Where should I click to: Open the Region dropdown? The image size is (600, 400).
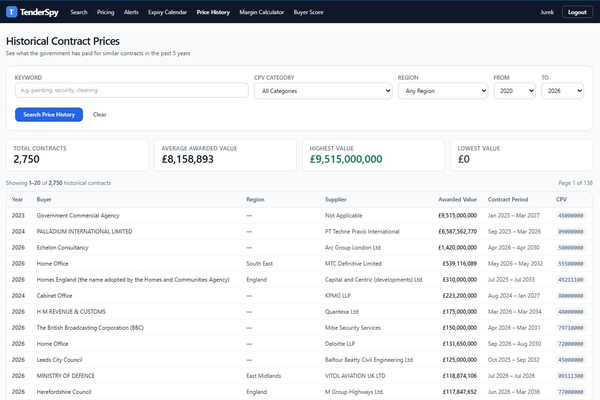click(x=443, y=91)
